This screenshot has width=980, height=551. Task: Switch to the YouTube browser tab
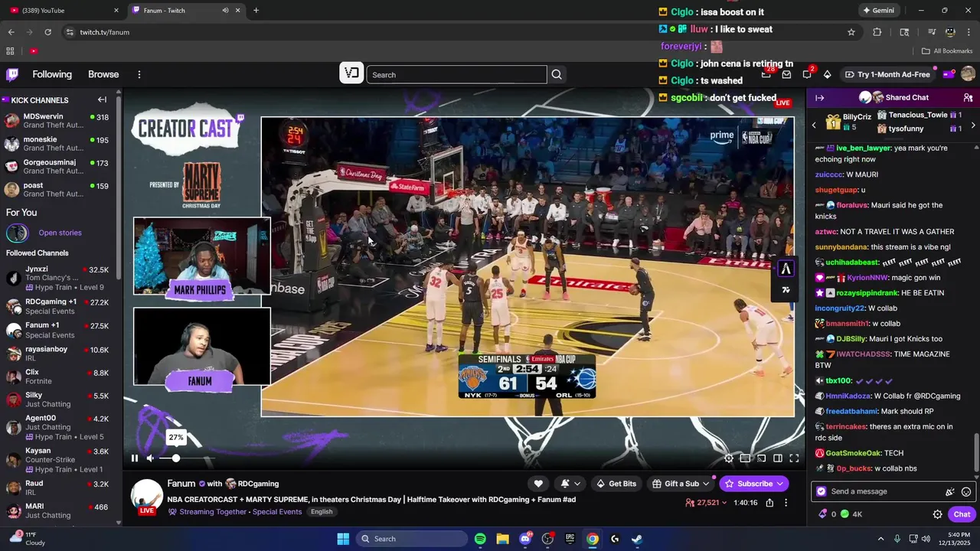click(63, 10)
